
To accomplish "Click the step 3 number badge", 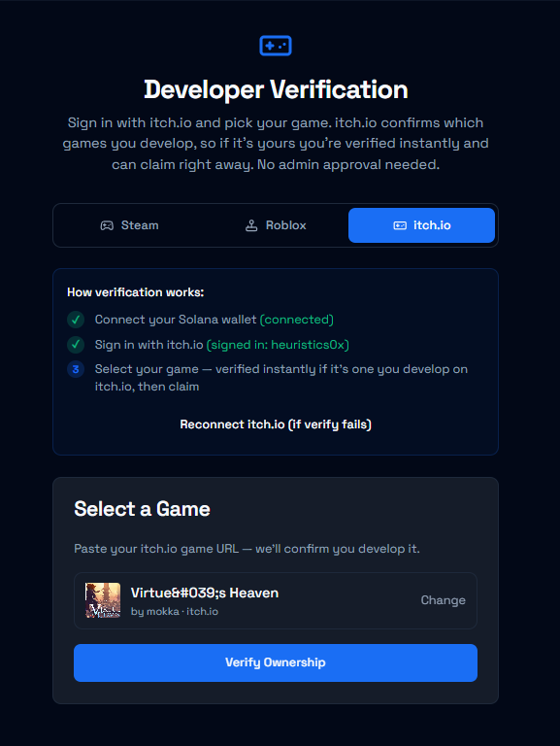I will pos(76,369).
